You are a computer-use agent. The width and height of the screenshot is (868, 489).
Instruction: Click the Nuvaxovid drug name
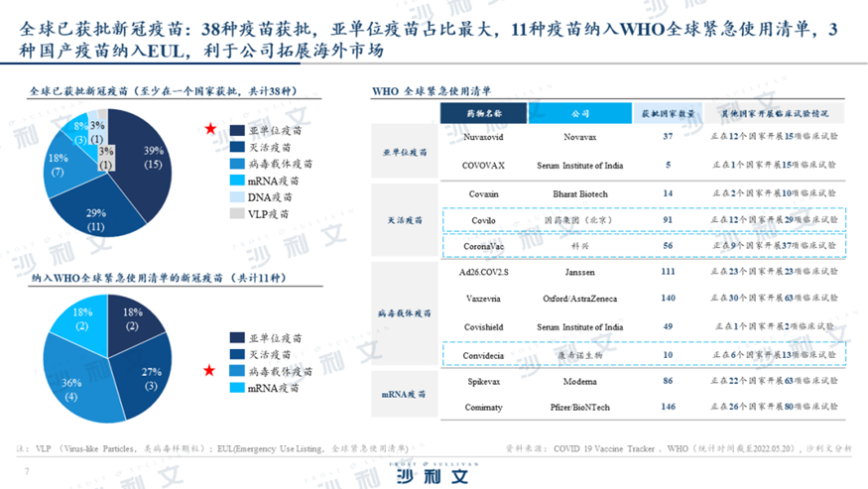[483, 137]
